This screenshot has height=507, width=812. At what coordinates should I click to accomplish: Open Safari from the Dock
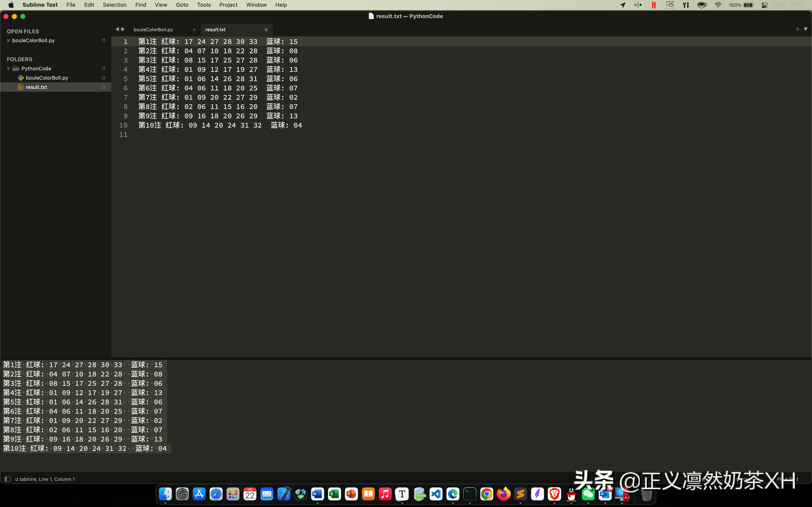pos(216,494)
